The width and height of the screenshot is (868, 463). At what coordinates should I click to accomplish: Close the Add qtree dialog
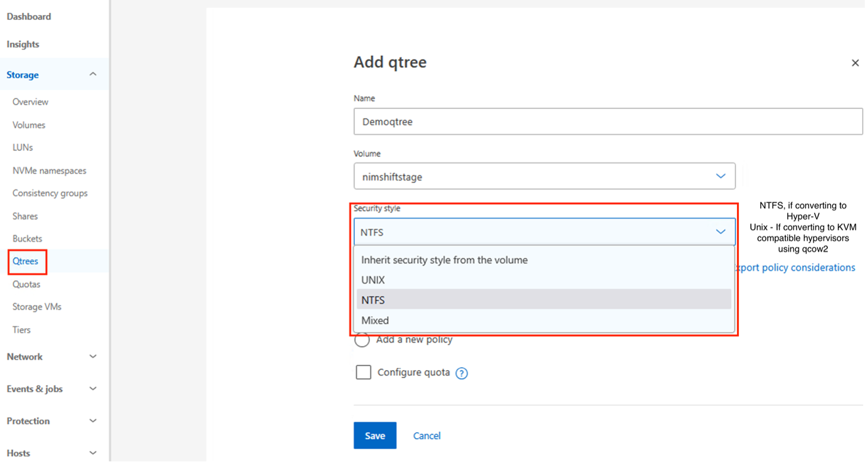[x=855, y=63]
